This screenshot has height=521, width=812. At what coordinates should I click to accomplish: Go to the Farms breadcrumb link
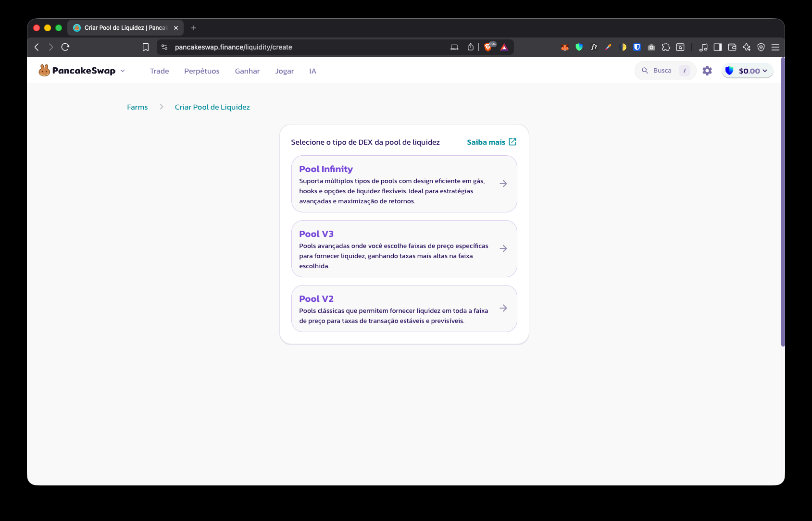tap(137, 107)
